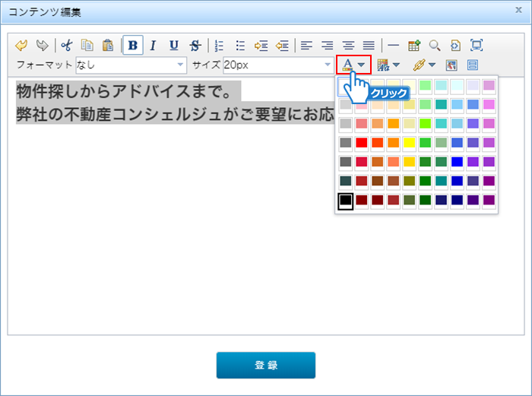Click the undo arrow icon
This screenshot has width=532, height=396.
(x=21, y=46)
